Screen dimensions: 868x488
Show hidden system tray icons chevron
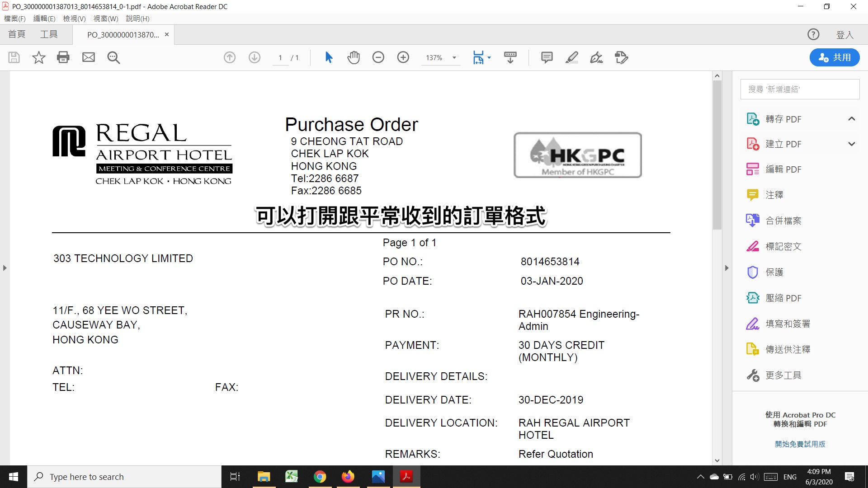(x=700, y=477)
